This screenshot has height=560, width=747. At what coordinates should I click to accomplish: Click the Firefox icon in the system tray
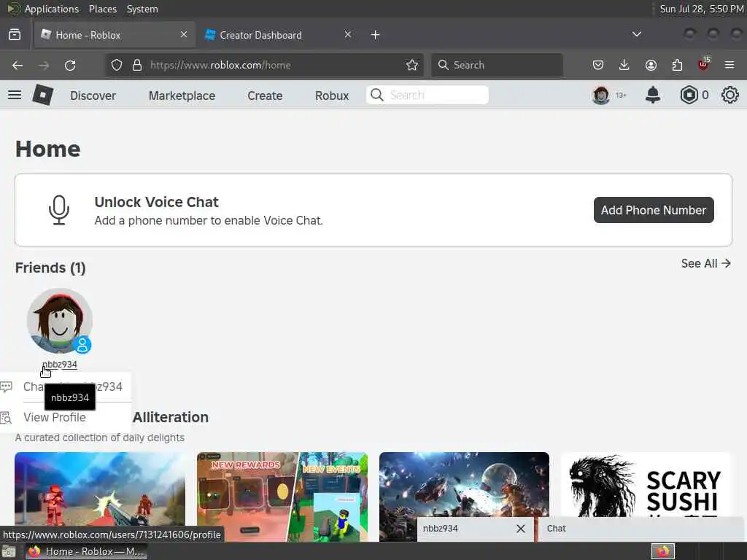(663, 552)
